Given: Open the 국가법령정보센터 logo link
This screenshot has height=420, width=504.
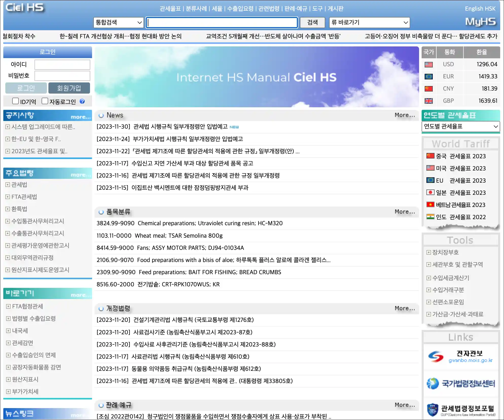Looking at the screenshot, I should (x=461, y=383).
